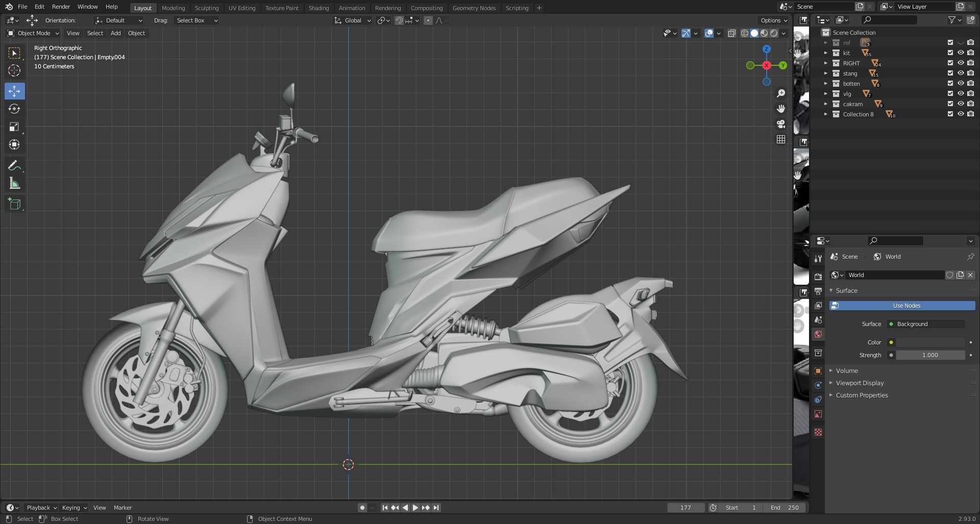Uncheck the RIGHT collection checkbox
The width and height of the screenshot is (980, 524).
click(950, 63)
